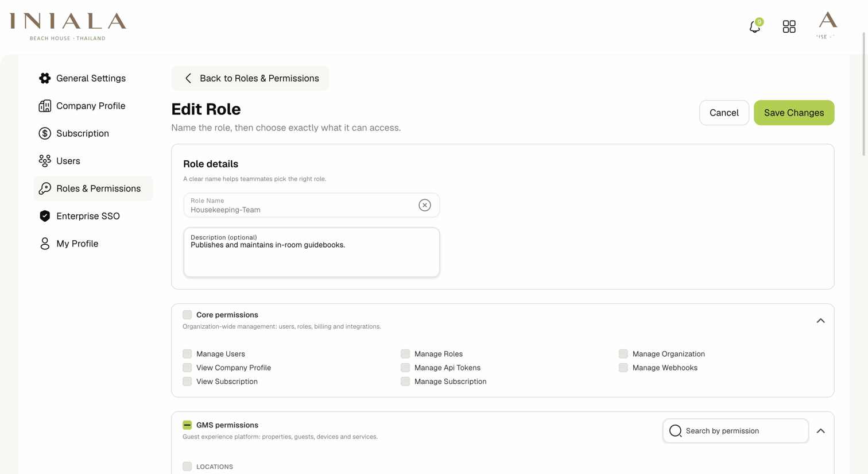Click the search magnifier in permission search
868x474 pixels.
point(676,431)
